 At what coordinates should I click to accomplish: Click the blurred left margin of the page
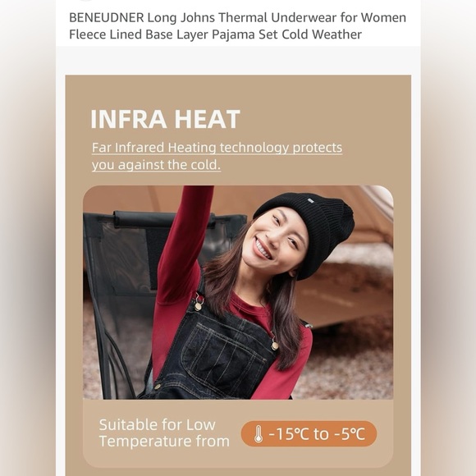coord(28,238)
